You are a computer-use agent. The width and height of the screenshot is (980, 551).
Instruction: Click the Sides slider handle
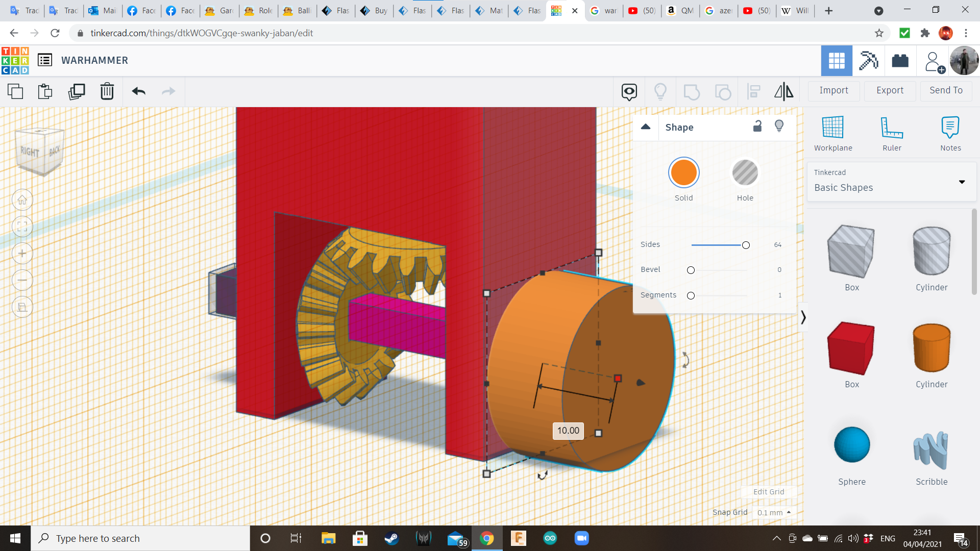tap(746, 245)
